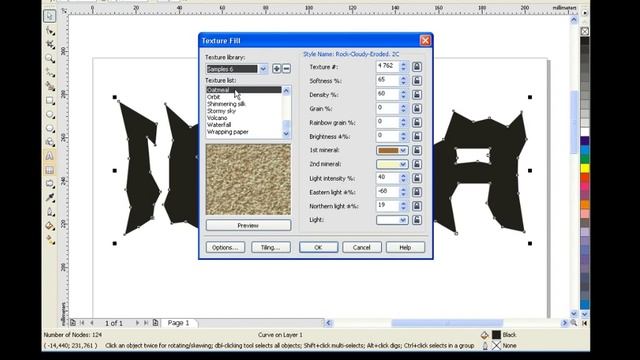640x360 pixels.
Task: Toggle lock for Grain % parameter
Action: pos(417,109)
